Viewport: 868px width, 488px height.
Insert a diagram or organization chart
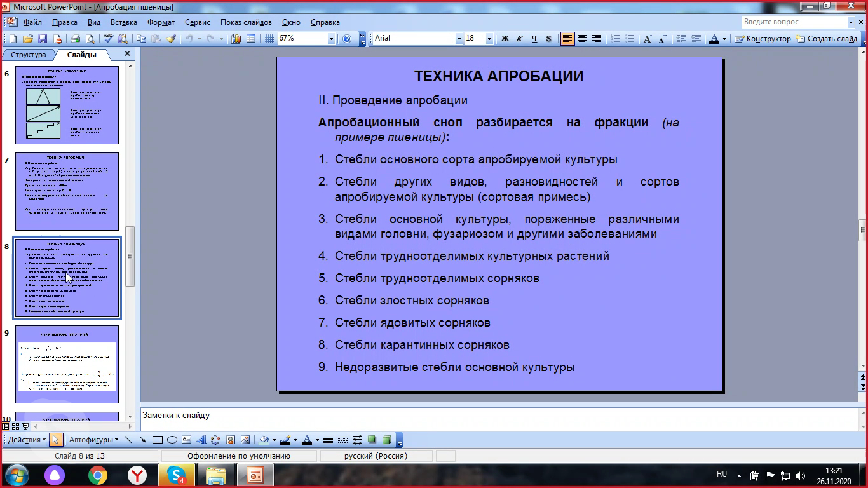(x=215, y=440)
